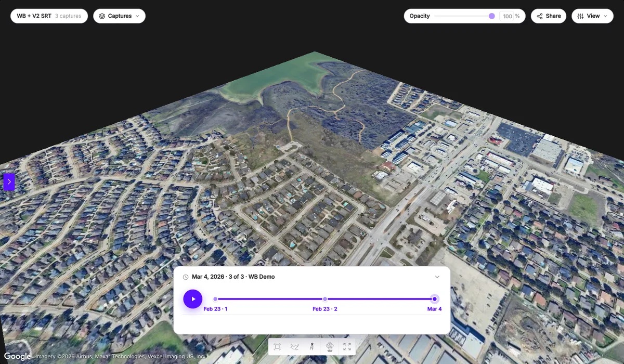This screenshot has height=364, width=624.
Task: Play the capture timeline animation
Action: 193,299
